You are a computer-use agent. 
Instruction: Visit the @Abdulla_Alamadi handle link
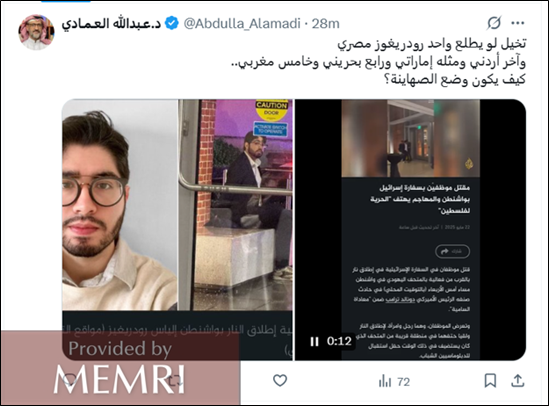coord(242,24)
